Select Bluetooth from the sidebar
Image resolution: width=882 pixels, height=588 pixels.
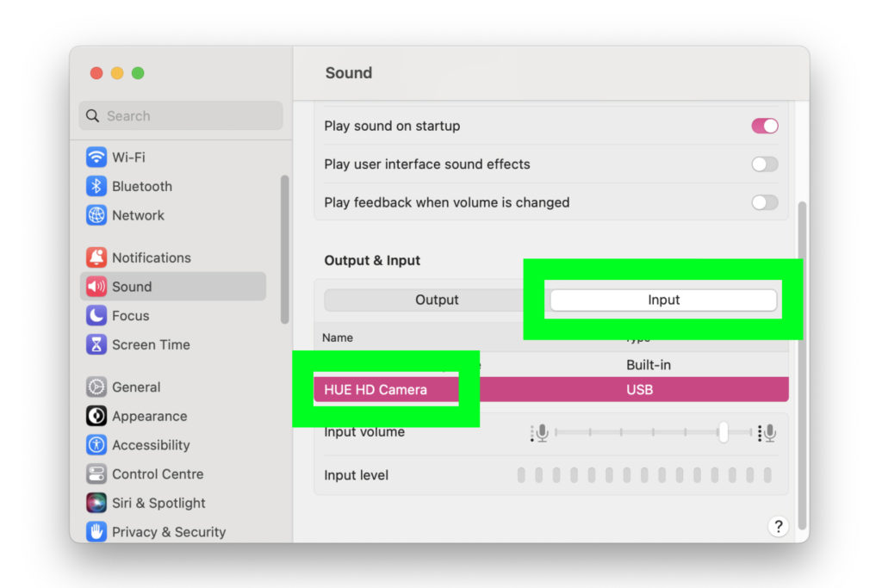(141, 186)
